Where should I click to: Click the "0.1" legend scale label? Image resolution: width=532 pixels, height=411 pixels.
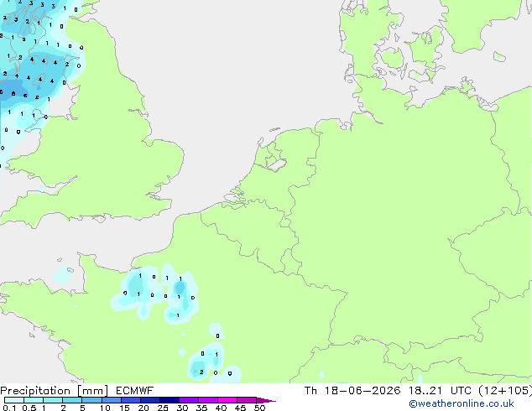[9, 408]
